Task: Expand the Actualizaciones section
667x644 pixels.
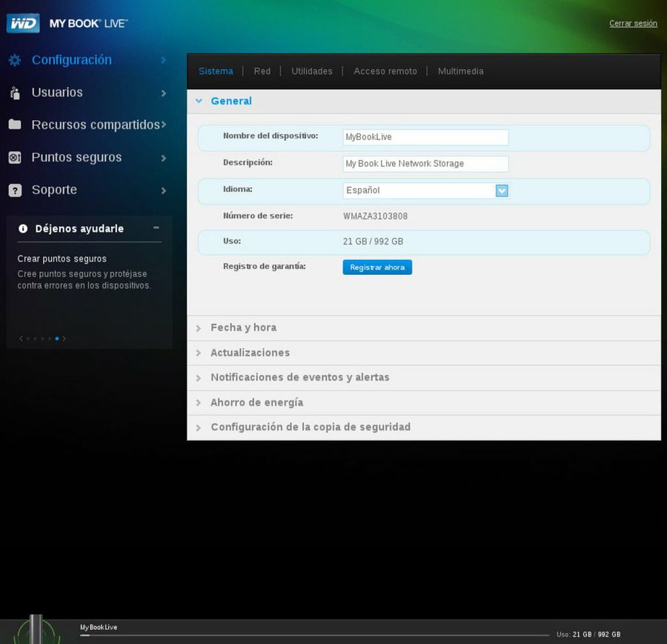Action: pos(250,353)
